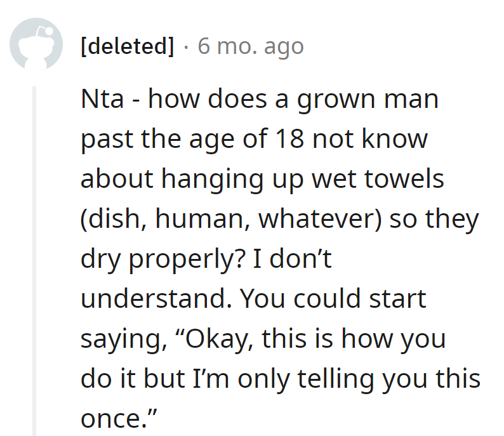Click the word "Nta" in the comment
Image resolution: width=504 pixels, height=436 pixels.
point(102,100)
